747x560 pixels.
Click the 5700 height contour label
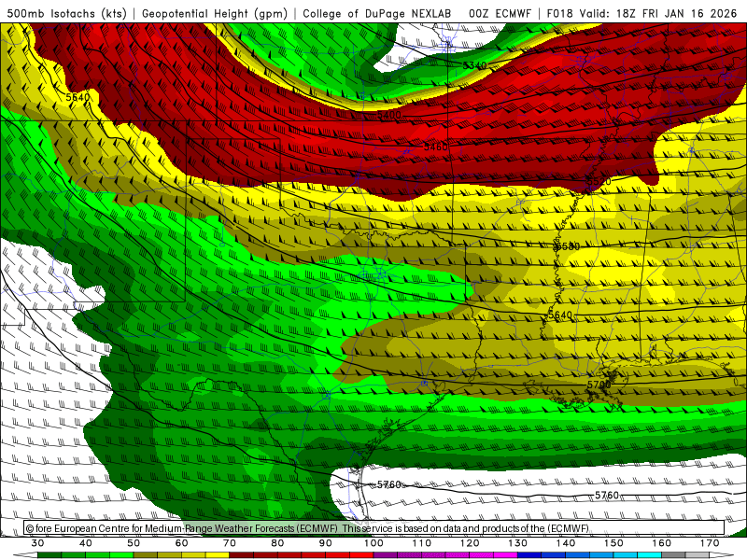pyautogui.click(x=599, y=385)
